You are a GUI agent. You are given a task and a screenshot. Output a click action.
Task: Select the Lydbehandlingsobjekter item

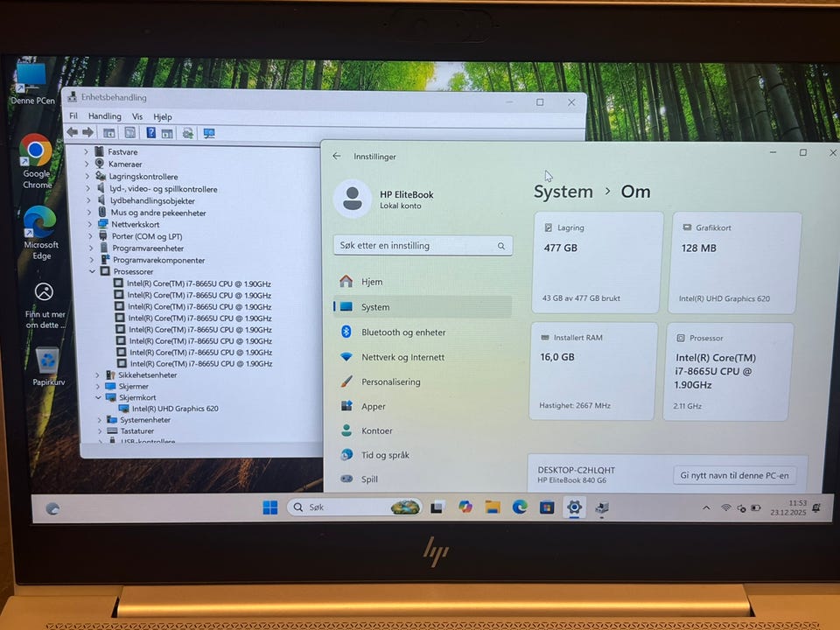[146, 200]
